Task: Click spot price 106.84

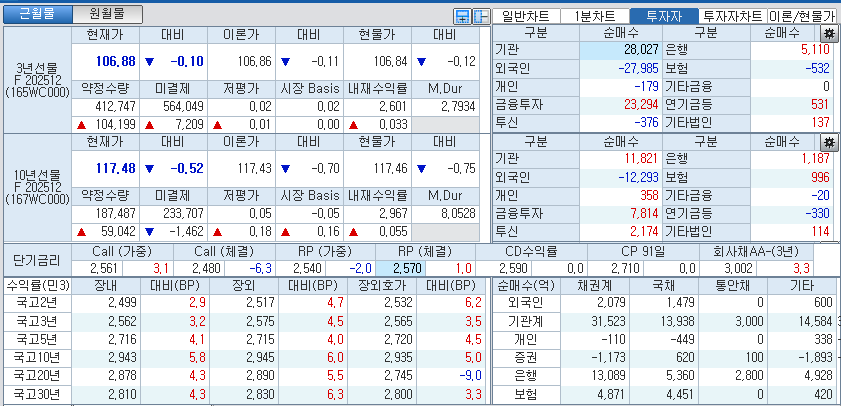Action: pos(391,62)
